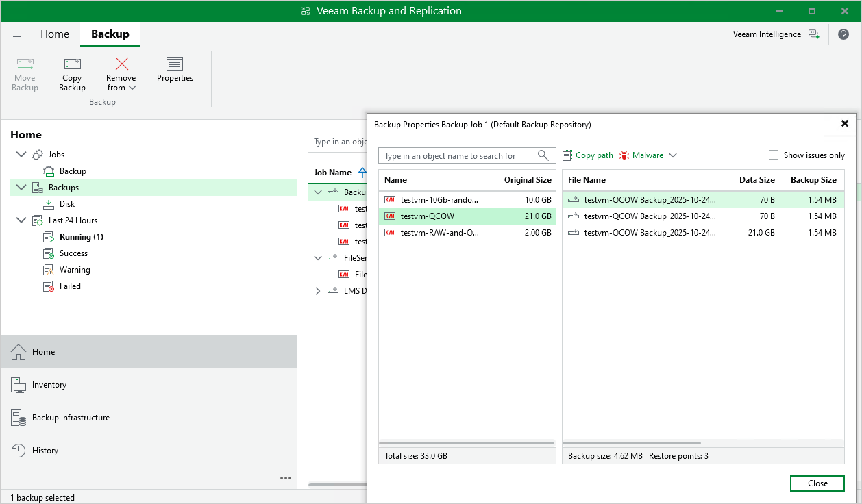This screenshot has height=504, width=862.
Task: Click the main window object search field
Action: tap(337, 142)
